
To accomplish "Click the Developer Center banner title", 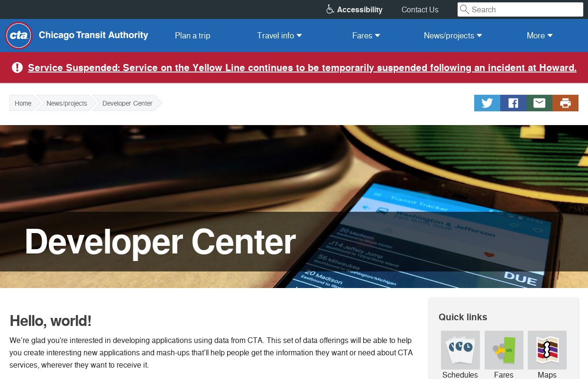I will point(160,242).
